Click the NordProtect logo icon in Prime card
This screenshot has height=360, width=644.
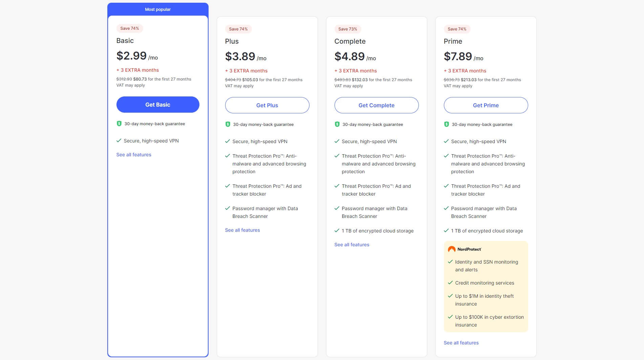point(452,249)
